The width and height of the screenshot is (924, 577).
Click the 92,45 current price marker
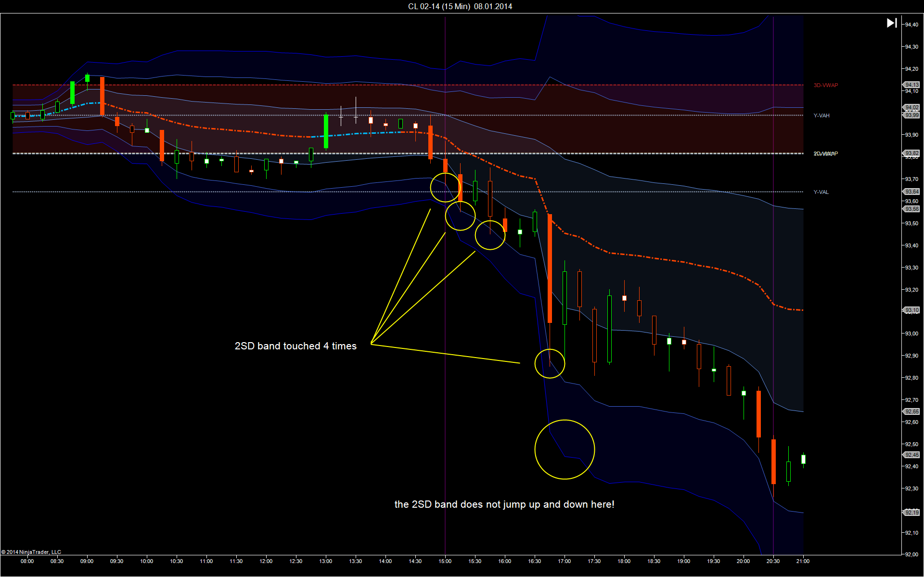[911, 455]
